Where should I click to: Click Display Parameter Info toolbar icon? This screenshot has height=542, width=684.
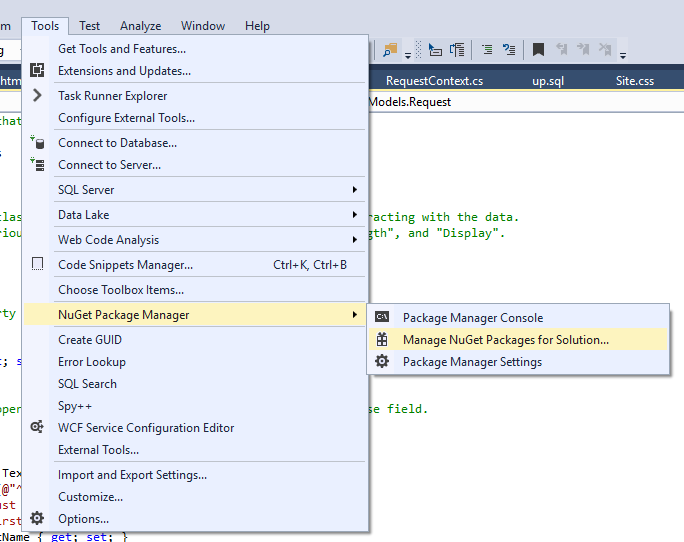[x=457, y=50]
